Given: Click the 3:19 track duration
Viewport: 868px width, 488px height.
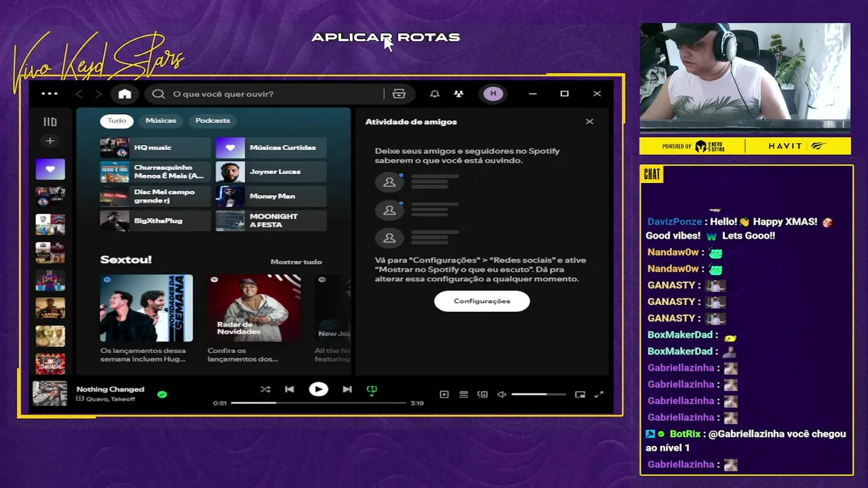Looking at the screenshot, I should pos(417,403).
